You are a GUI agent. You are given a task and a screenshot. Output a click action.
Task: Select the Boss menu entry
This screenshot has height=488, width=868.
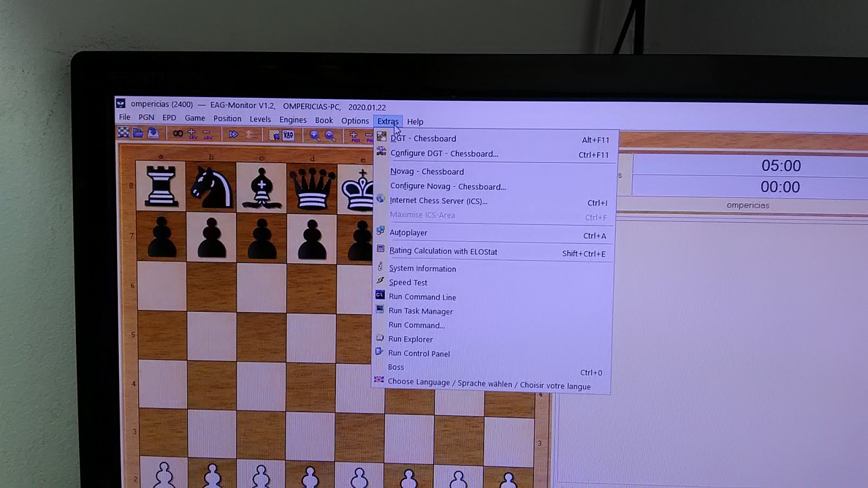point(492,369)
